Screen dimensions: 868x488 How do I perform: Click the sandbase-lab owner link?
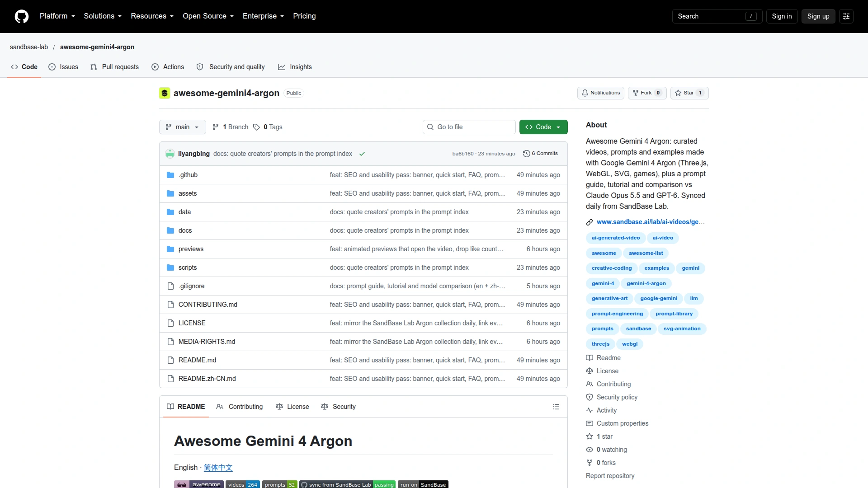tap(29, 47)
